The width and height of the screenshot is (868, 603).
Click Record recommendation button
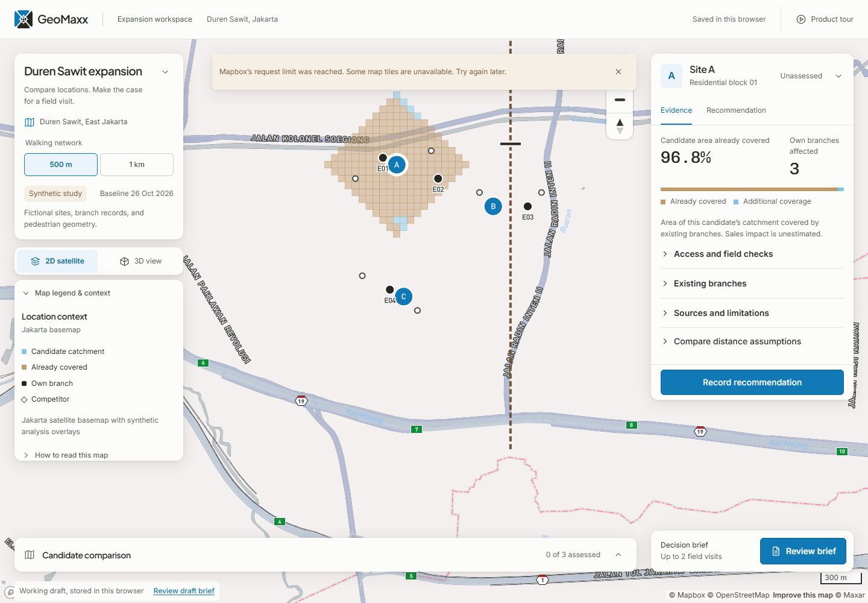click(752, 382)
